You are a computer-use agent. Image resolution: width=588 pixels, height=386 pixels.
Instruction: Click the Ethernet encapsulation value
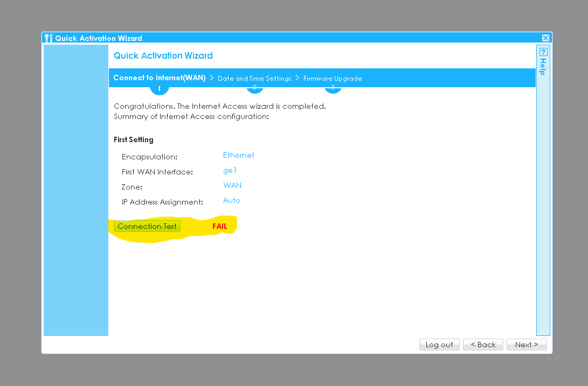click(x=238, y=155)
